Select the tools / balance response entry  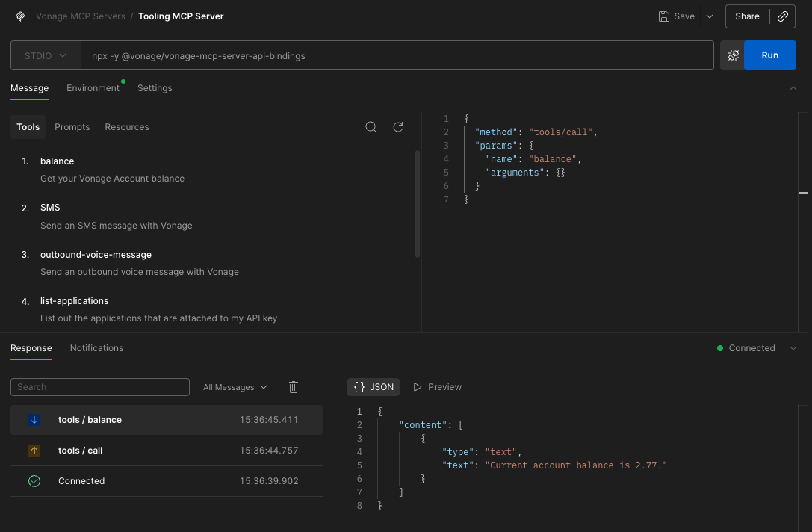(x=166, y=420)
